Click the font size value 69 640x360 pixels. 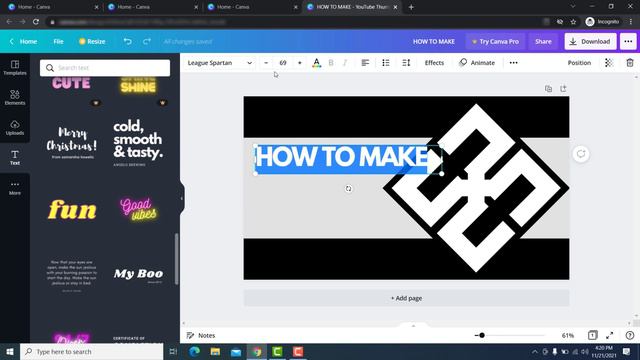283,63
